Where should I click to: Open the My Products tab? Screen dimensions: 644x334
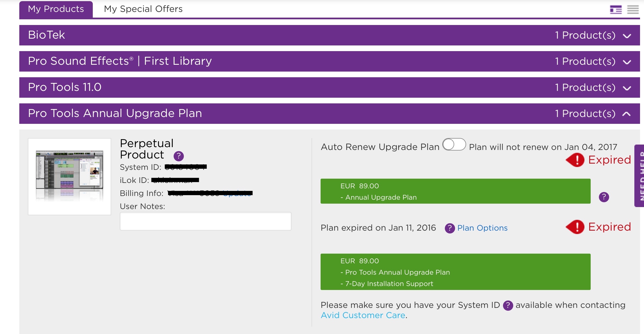tap(56, 9)
